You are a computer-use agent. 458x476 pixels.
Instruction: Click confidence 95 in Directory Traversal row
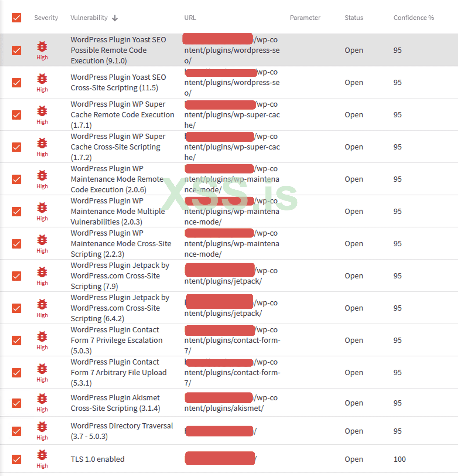(397, 431)
